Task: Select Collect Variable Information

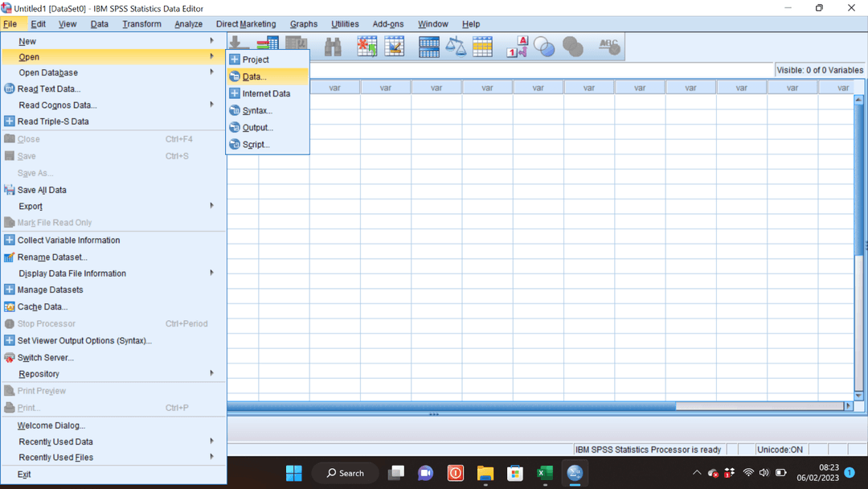Action: (114, 240)
